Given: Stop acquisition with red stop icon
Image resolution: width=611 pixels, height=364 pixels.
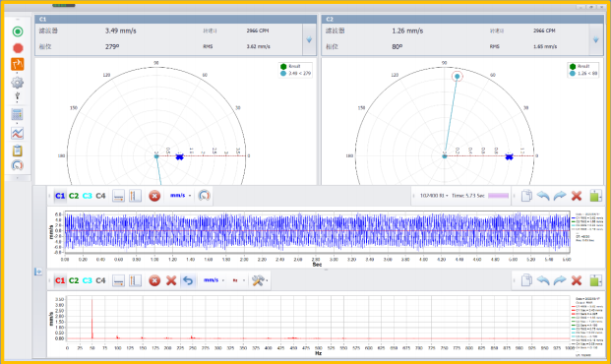Looking at the screenshot, I should pyautogui.click(x=18, y=48).
